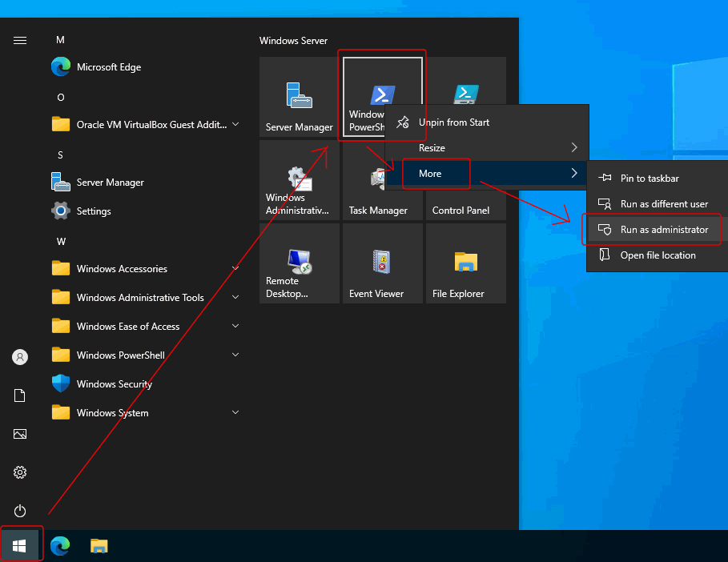The image size is (728, 562).
Task: Choose Run as different user
Action: tap(658, 204)
